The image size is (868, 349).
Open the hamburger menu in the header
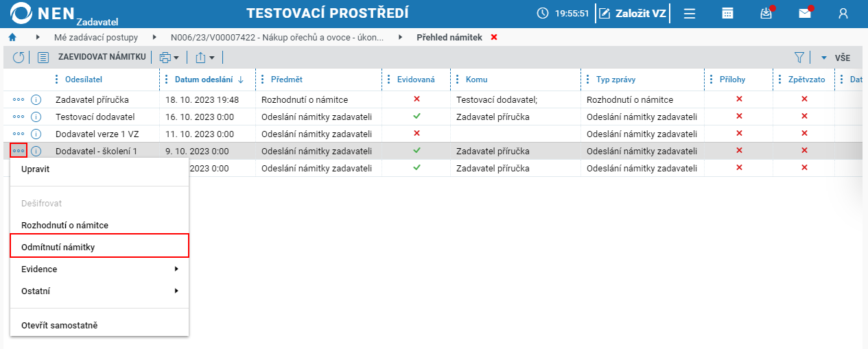tap(690, 13)
